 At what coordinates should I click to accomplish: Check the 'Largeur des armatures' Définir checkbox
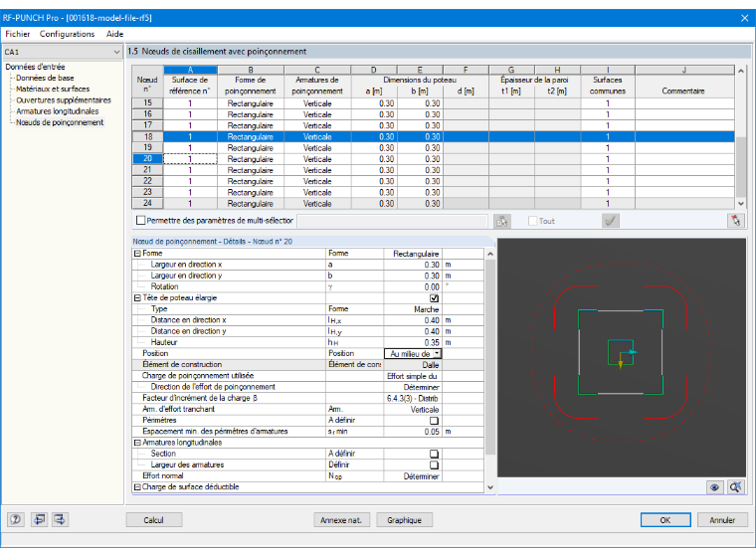(x=434, y=464)
